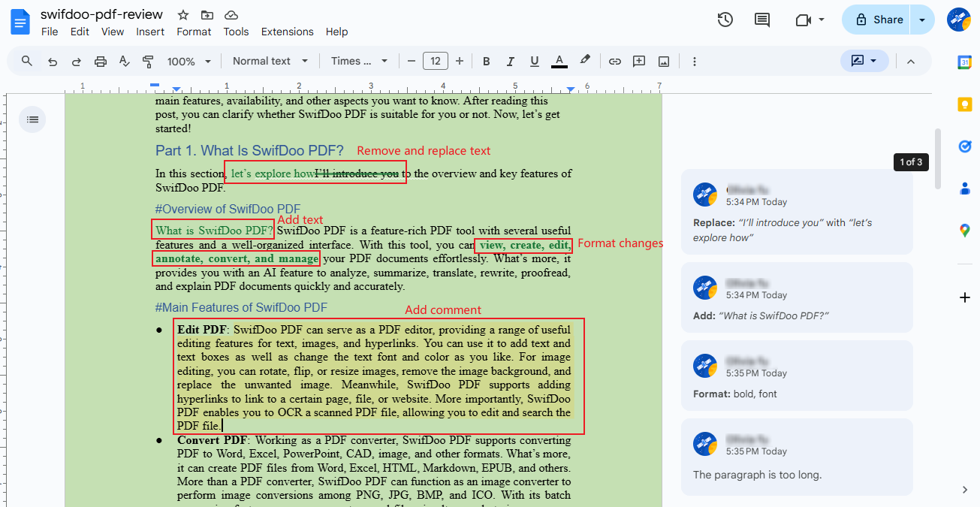
Task: Increase font size with plus button
Action: pyautogui.click(x=460, y=61)
